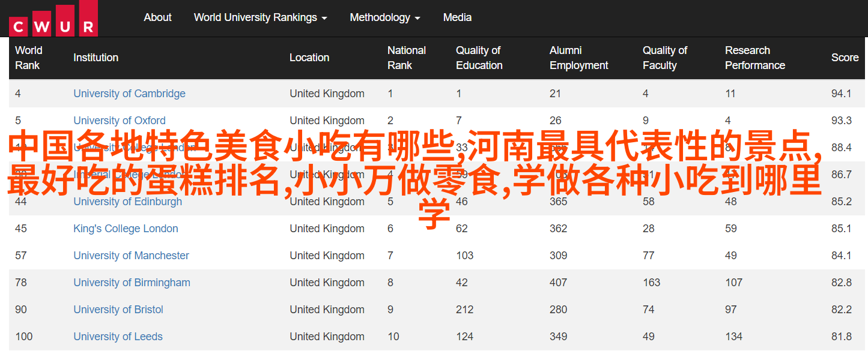Sort by Location column header
The width and height of the screenshot is (868, 351).
(x=309, y=58)
